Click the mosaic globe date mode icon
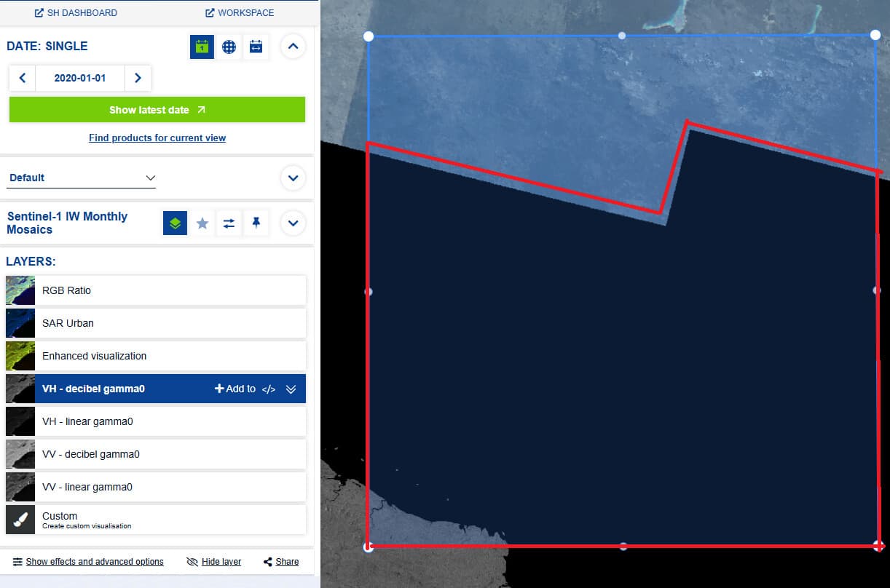 coord(229,47)
